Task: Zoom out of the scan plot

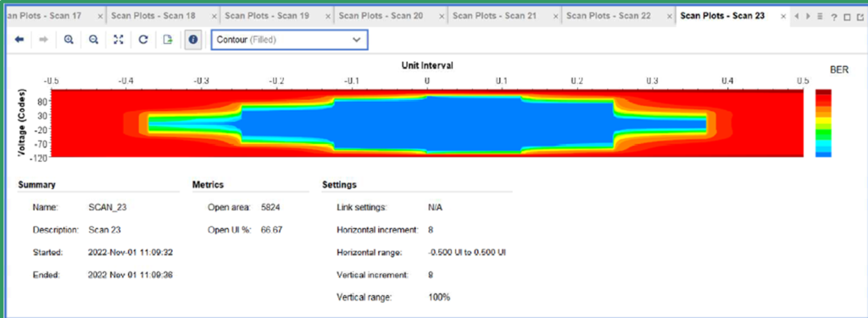Action: 93,40
